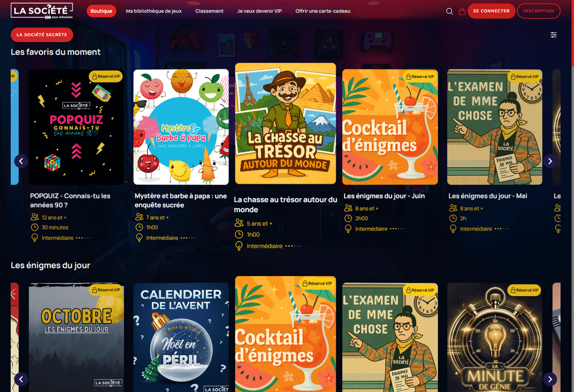This screenshot has width=574, height=392.
Task: Open Les énigmes du jour - Mai title
Action: point(488,196)
